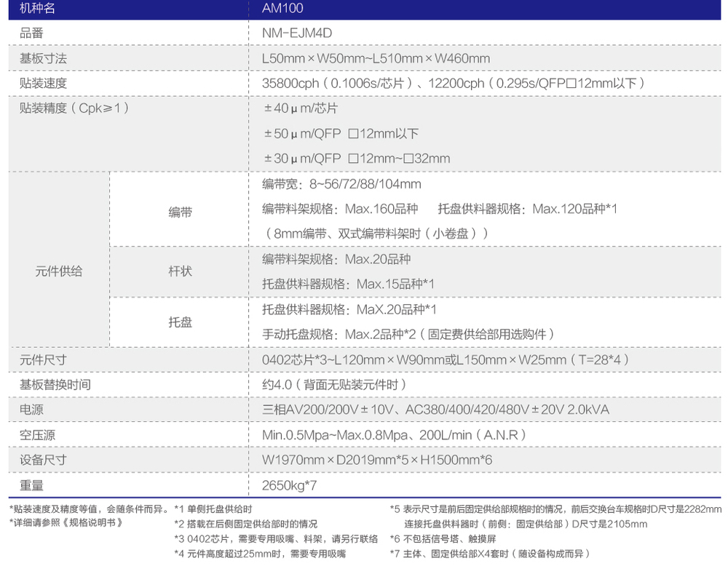Click the 机种名 header cell

click(x=36, y=9)
